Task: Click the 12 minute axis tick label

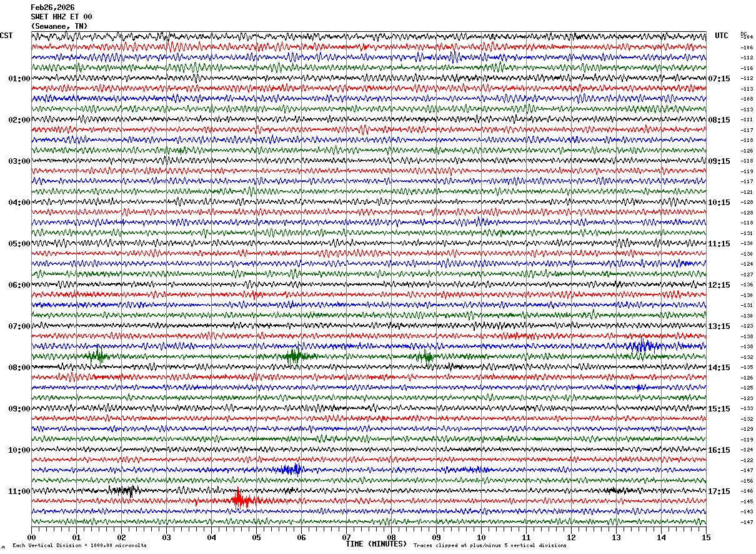Action: point(571,537)
